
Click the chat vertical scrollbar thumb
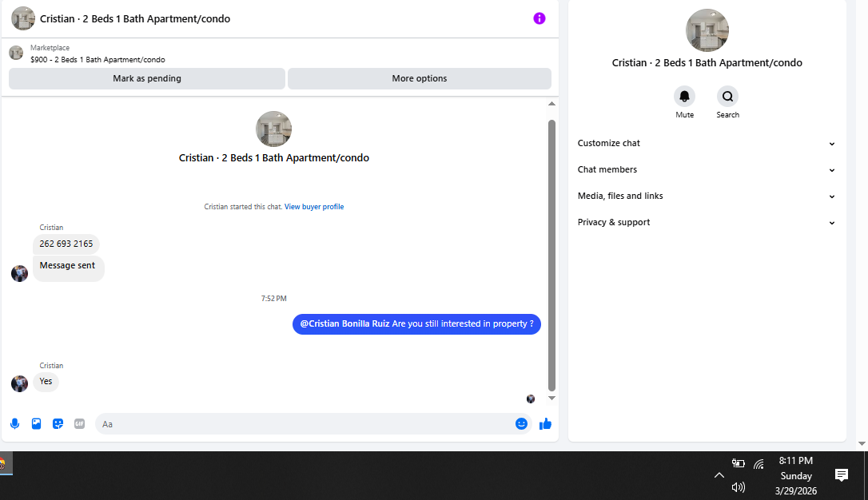(x=552, y=256)
